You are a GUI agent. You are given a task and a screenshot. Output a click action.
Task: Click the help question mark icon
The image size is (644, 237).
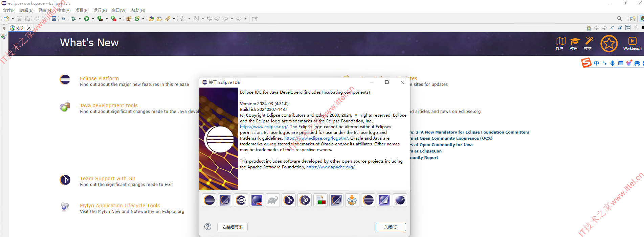[x=208, y=227]
